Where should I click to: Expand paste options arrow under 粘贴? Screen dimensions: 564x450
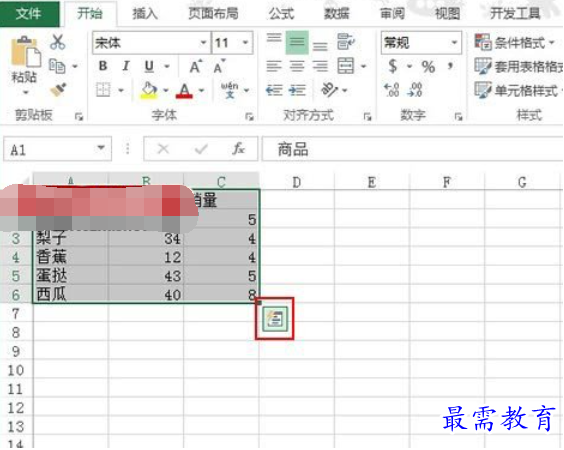click(25, 93)
